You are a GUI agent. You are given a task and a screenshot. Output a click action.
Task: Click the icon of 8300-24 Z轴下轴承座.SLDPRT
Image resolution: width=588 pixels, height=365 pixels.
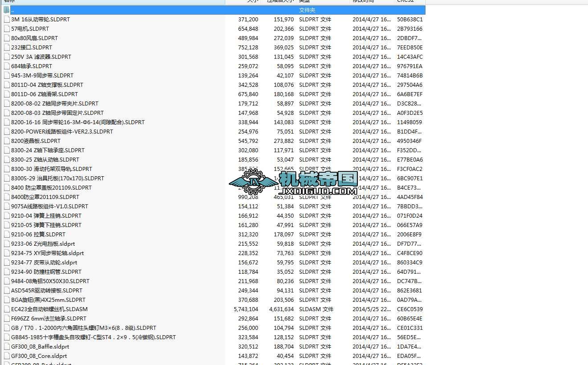7,150
